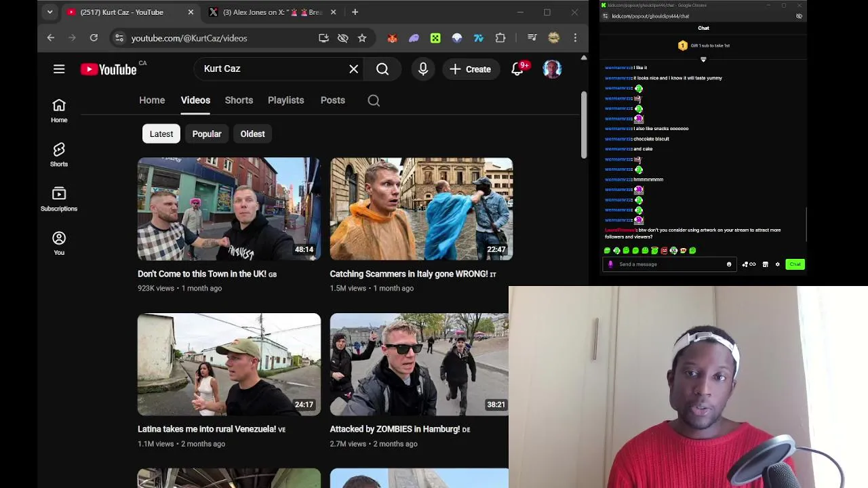Viewport: 868px width, 488px height.
Task: Open the ZOMBIES in Hamburg thumbnail
Action: 419,365
